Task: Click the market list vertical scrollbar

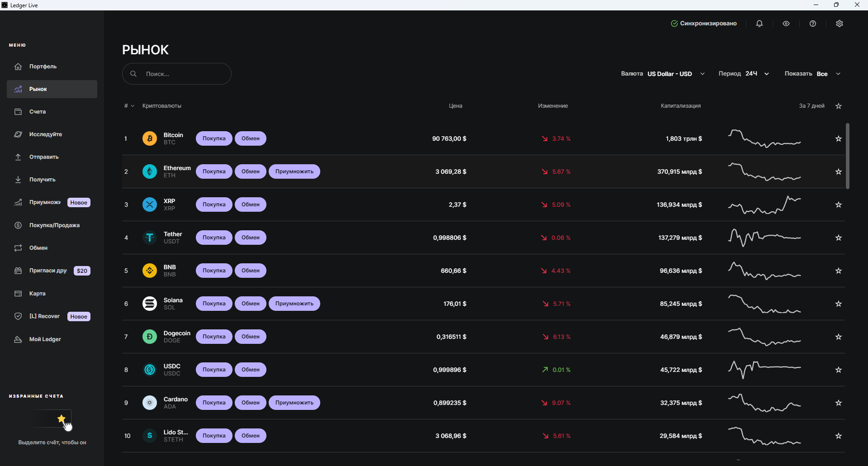Action: click(x=848, y=156)
